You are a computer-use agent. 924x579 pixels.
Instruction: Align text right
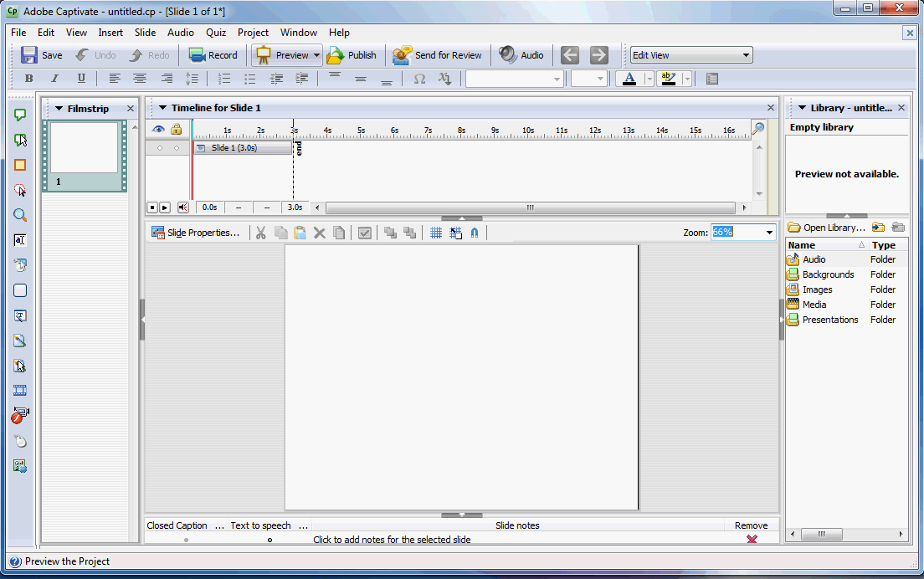(x=167, y=79)
